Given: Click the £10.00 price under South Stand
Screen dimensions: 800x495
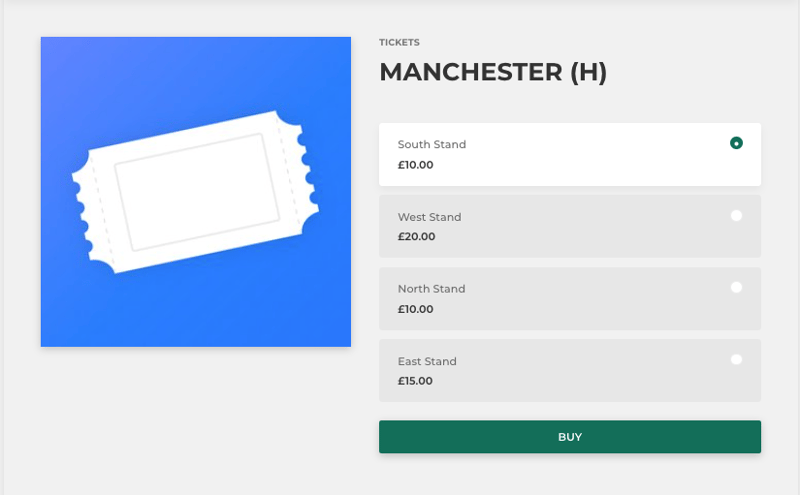Looking at the screenshot, I should (415, 165).
